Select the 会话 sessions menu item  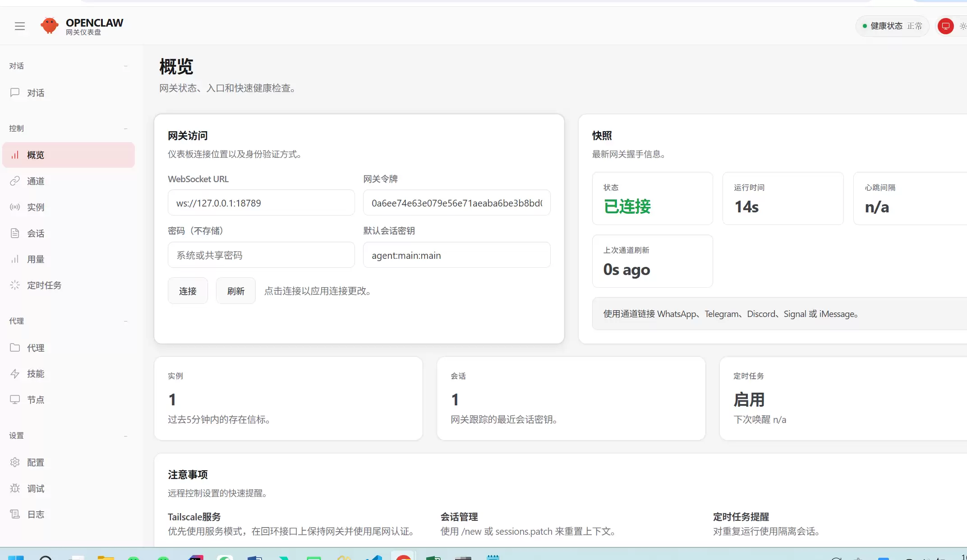[35, 234]
